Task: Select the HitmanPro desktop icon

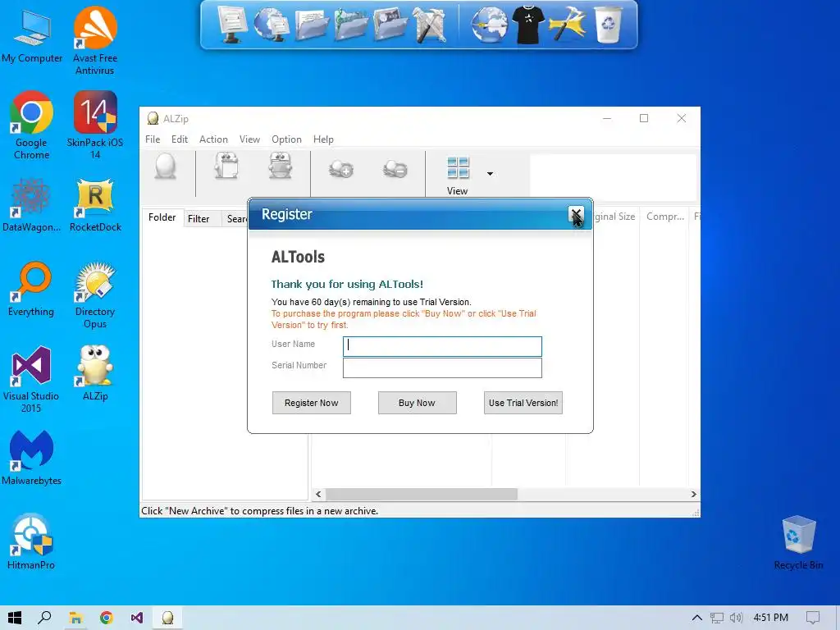Action: tap(32, 541)
